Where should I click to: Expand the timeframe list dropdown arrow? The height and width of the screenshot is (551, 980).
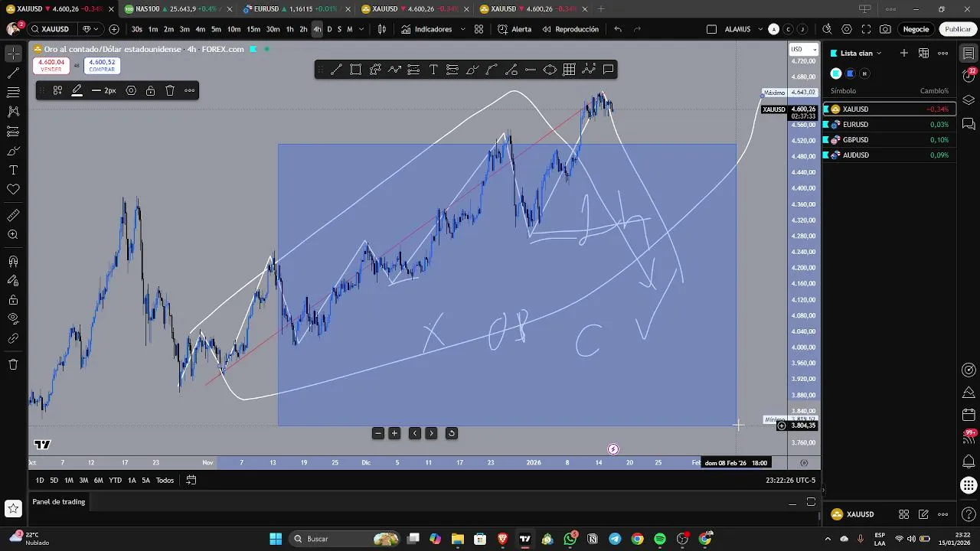(x=361, y=29)
